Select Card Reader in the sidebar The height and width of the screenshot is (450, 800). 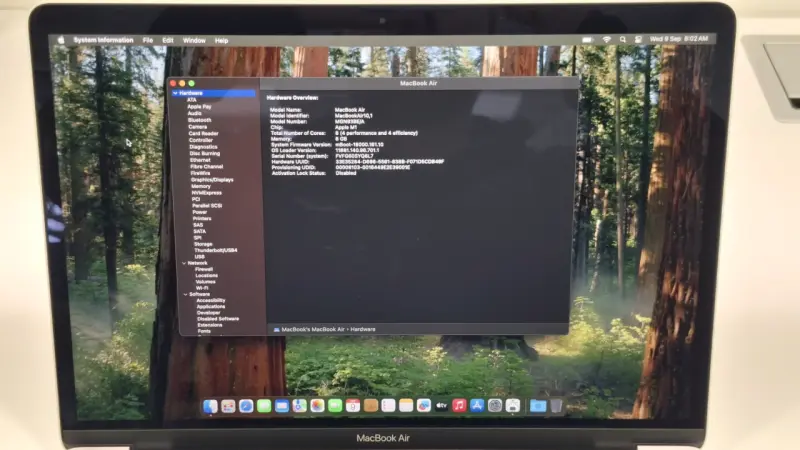pos(203,133)
